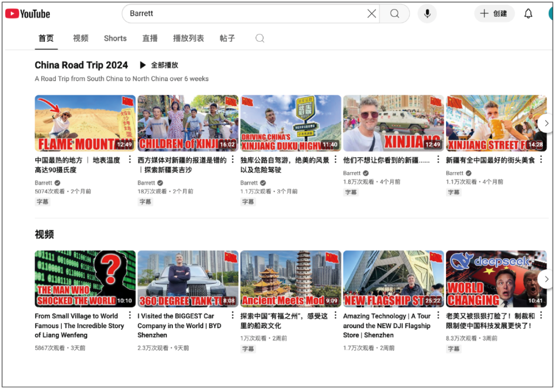This screenshot has width=557, height=392.
Task: Open The Man Who Shocked the World thumbnail
Action: pyautogui.click(x=85, y=279)
